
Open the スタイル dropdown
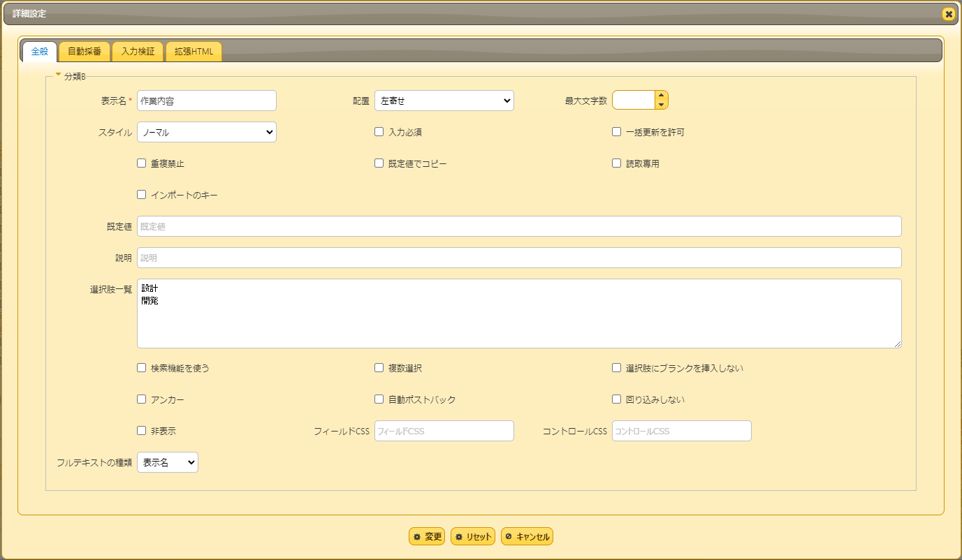(x=207, y=132)
